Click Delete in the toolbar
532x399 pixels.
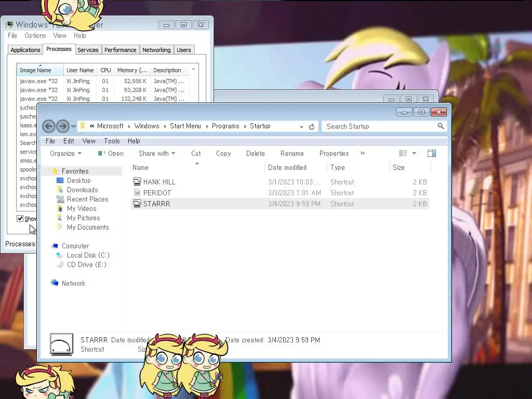[255, 153]
